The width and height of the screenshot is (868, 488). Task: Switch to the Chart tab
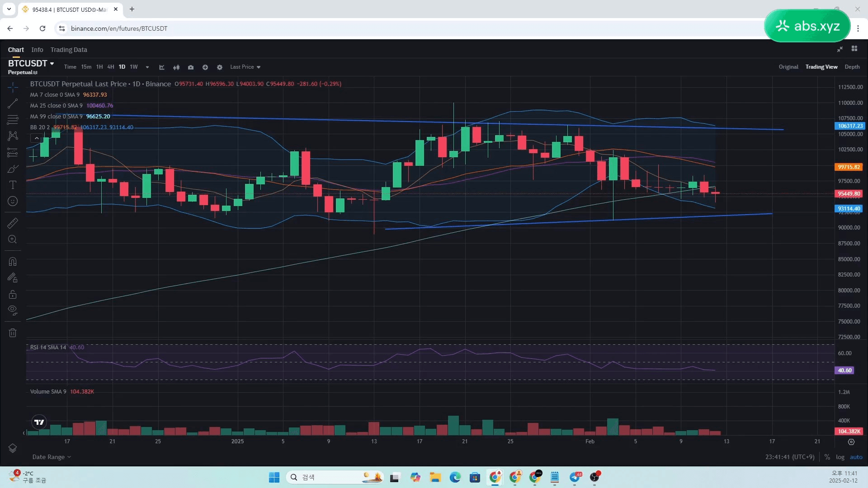16,50
